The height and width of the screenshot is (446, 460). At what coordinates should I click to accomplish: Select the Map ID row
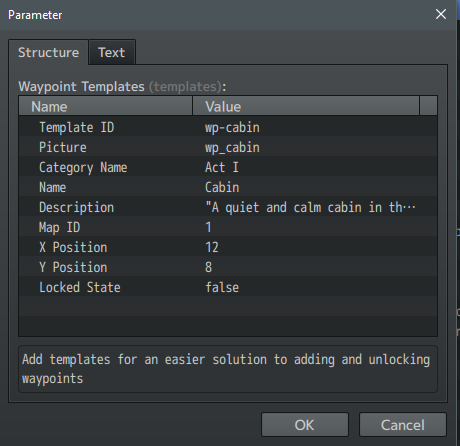[x=228, y=227]
